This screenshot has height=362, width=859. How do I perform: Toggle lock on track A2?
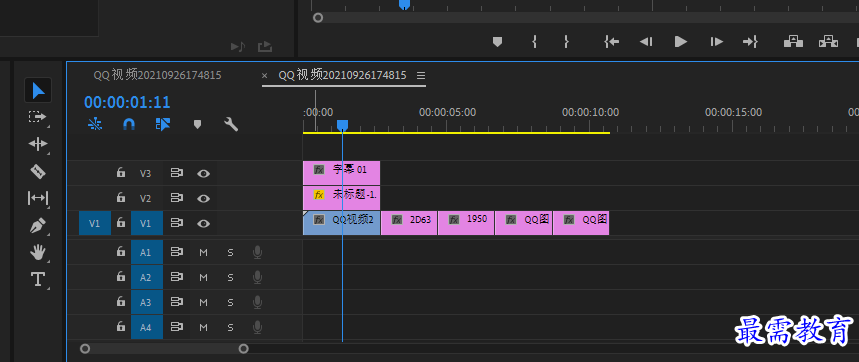[x=121, y=277]
